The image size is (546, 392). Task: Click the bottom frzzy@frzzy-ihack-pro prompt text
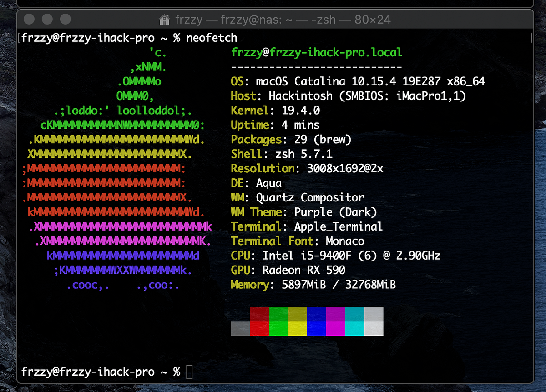(88, 372)
